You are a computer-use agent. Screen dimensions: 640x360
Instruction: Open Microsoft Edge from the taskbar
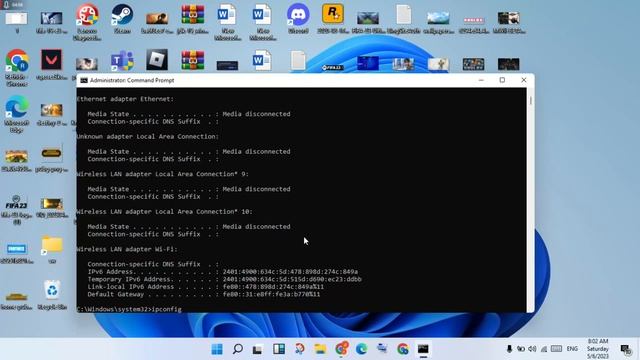[361, 349]
